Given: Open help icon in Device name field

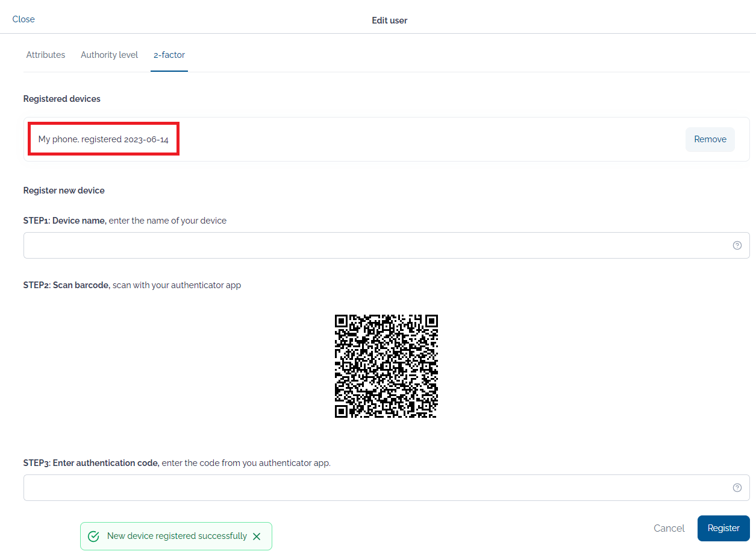Looking at the screenshot, I should 737,245.
